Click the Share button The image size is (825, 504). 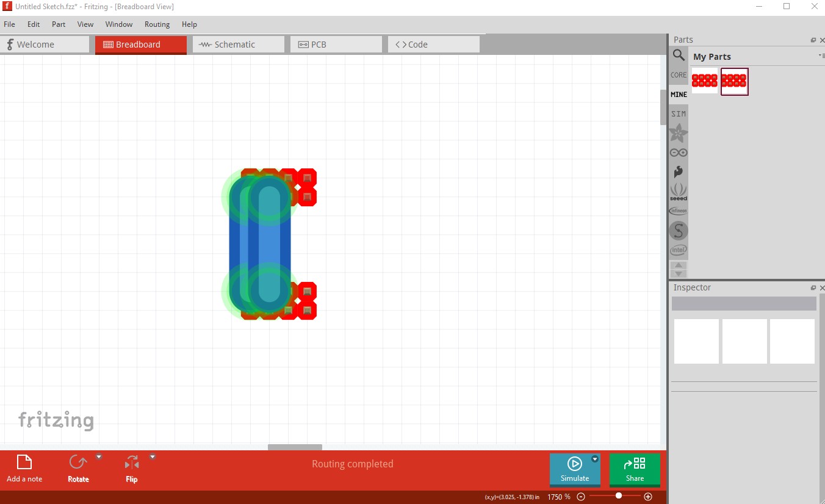[635, 469]
